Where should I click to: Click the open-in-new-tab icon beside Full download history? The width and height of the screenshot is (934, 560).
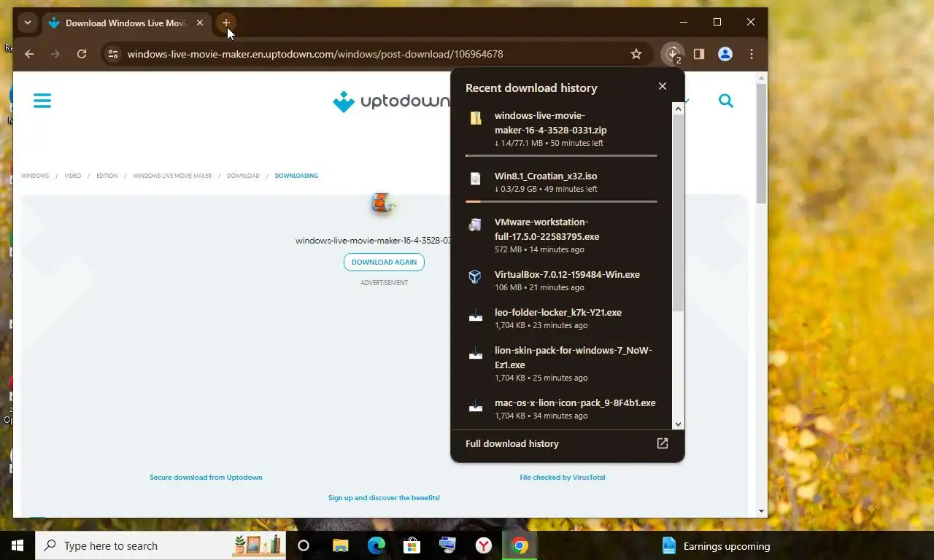pyautogui.click(x=663, y=443)
